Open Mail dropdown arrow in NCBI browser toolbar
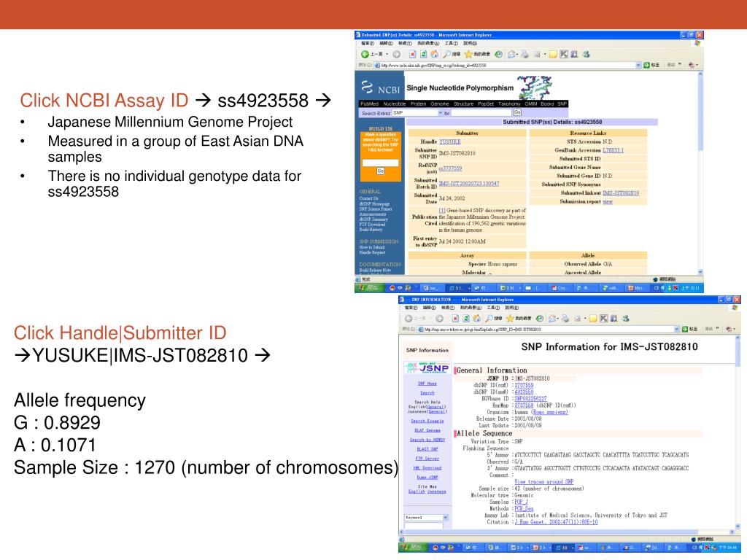Screen dimensions: 747x560 pyautogui.click(x=517, y=54)
